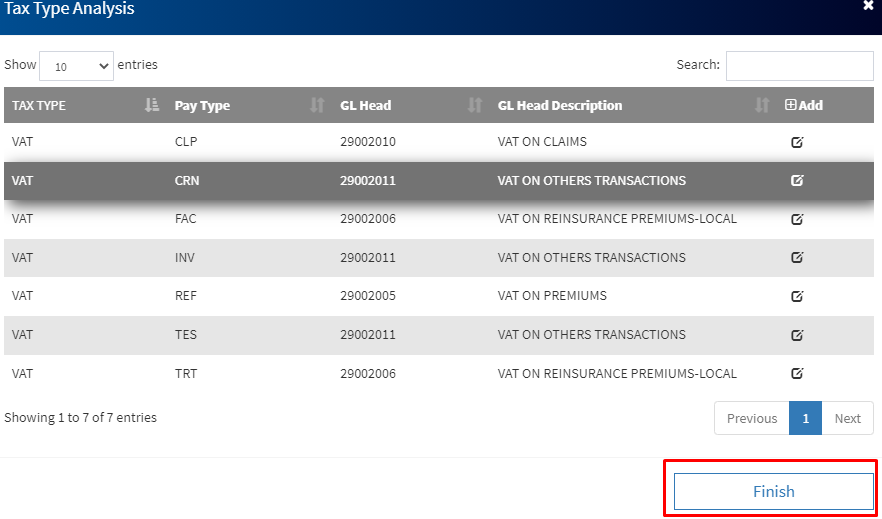Image resolution: width=882 pixels, height=519 pixels.
Task: Edit the REF pay type row
Action: pos(797,296)
